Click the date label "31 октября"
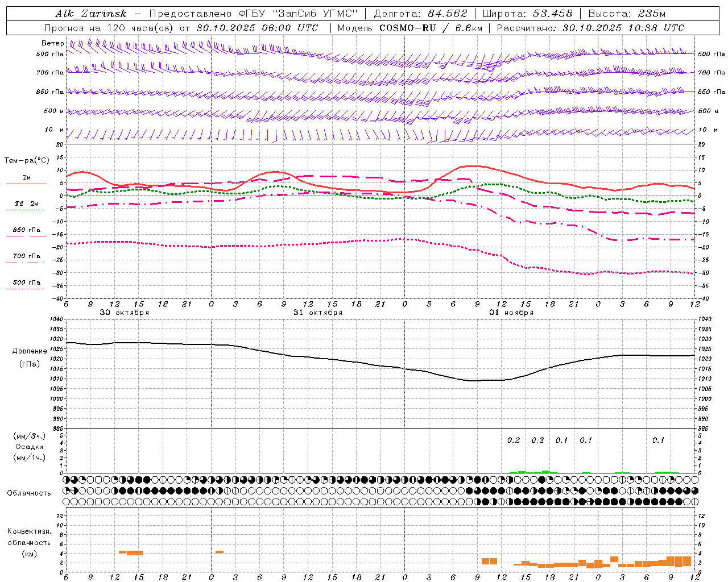 [318, 312]
